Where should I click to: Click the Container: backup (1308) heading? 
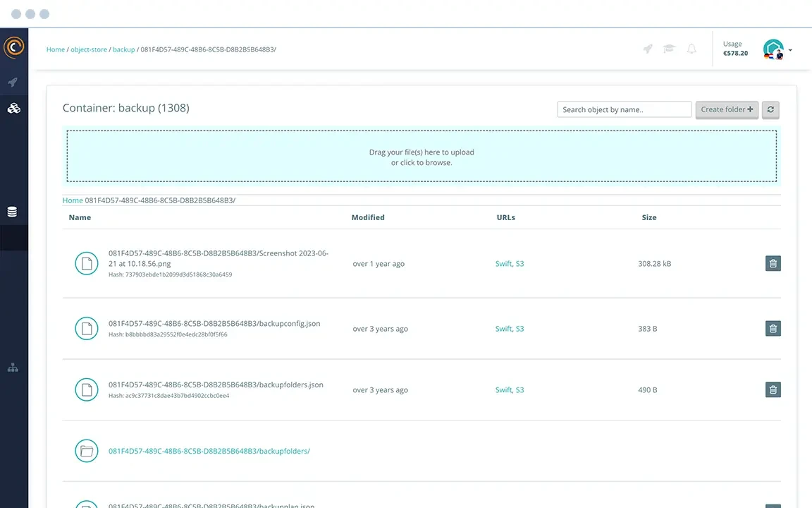click(x=126, y=108)
